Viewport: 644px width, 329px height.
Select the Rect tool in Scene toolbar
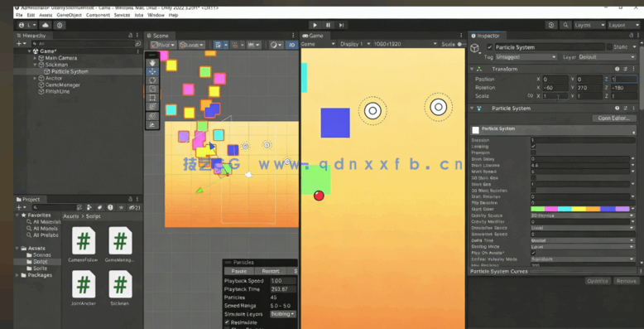click(x=152, y=98)
